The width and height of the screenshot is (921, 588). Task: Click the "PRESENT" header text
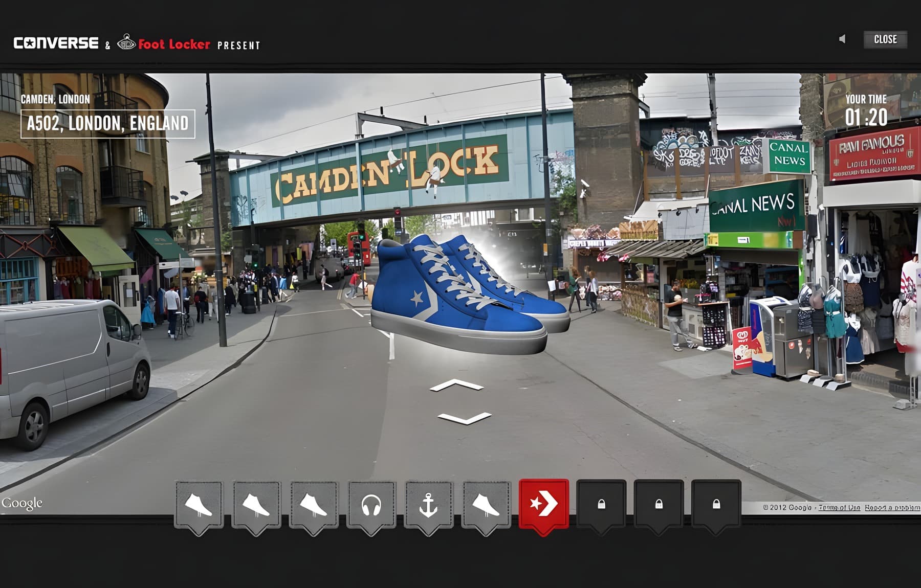coord(238,46)
